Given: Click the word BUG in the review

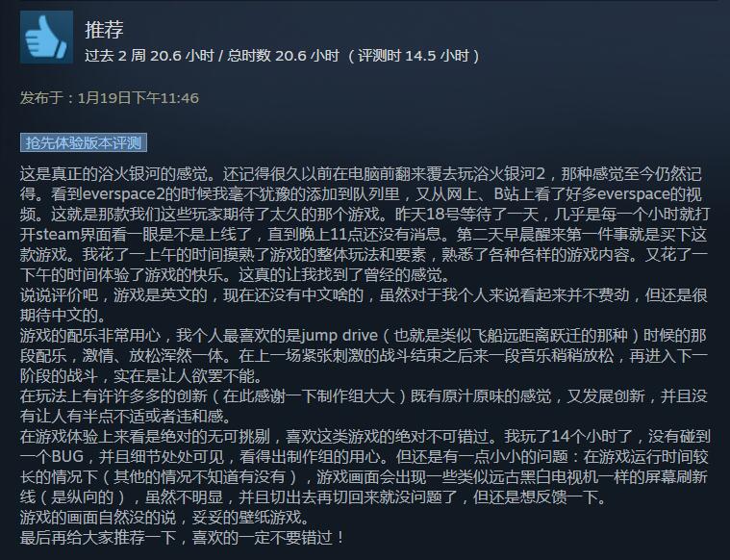Looking at the screenshot, I should (x=67, y=457).
